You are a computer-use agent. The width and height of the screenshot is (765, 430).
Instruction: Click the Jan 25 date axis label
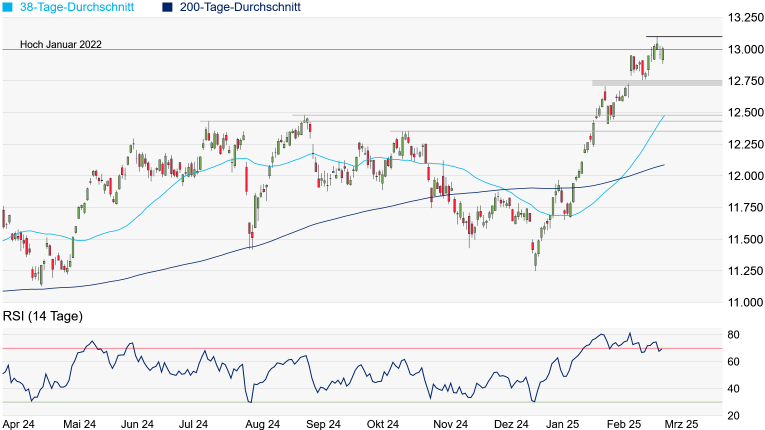click(x=568, y=423)
